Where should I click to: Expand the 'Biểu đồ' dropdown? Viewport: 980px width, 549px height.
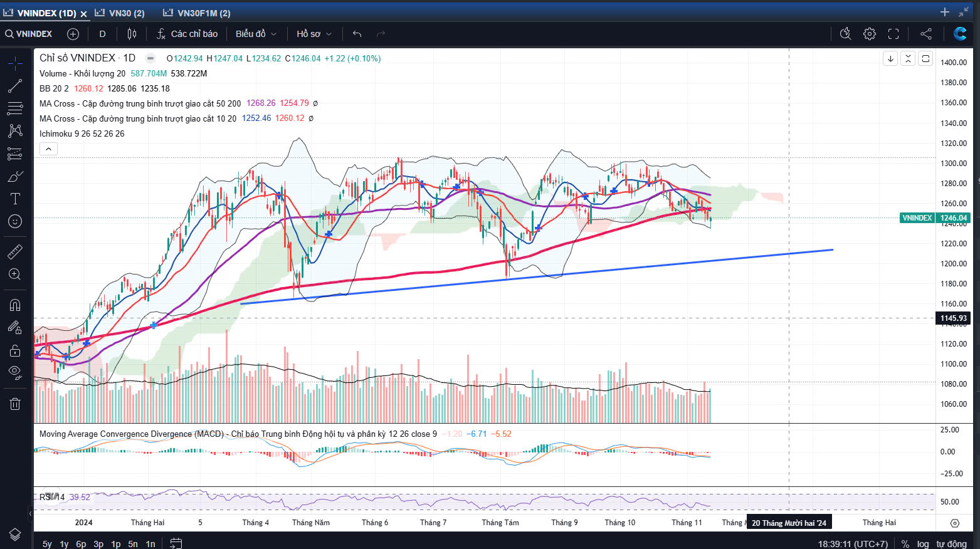click(256, 34)
